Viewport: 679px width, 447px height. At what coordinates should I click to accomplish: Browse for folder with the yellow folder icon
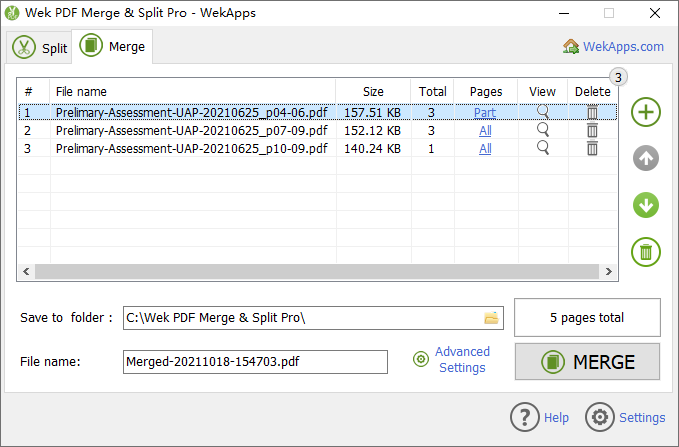pos(491,318)
